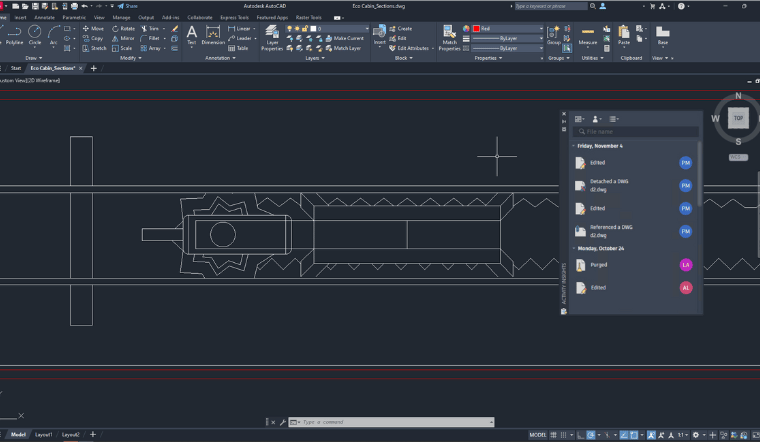The image size is (760, 442).
Task: Expand the Modify panel
Action: [130, 58]
